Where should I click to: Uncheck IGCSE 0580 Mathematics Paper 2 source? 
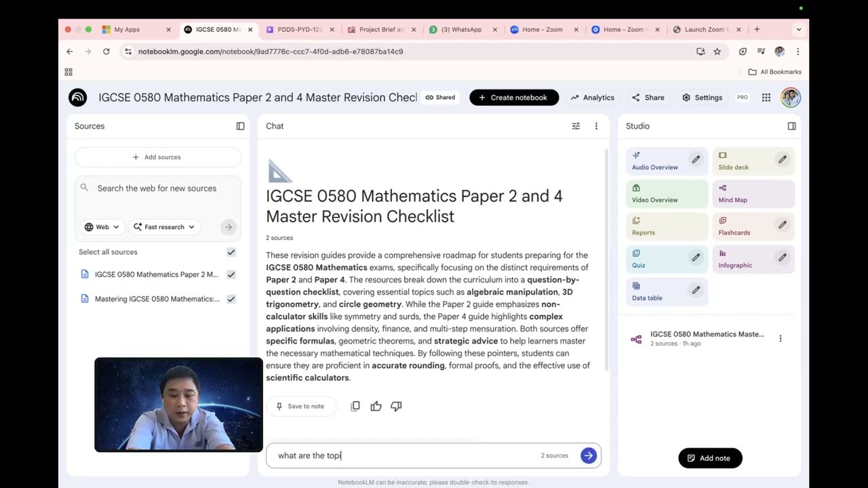coord(231,274)
